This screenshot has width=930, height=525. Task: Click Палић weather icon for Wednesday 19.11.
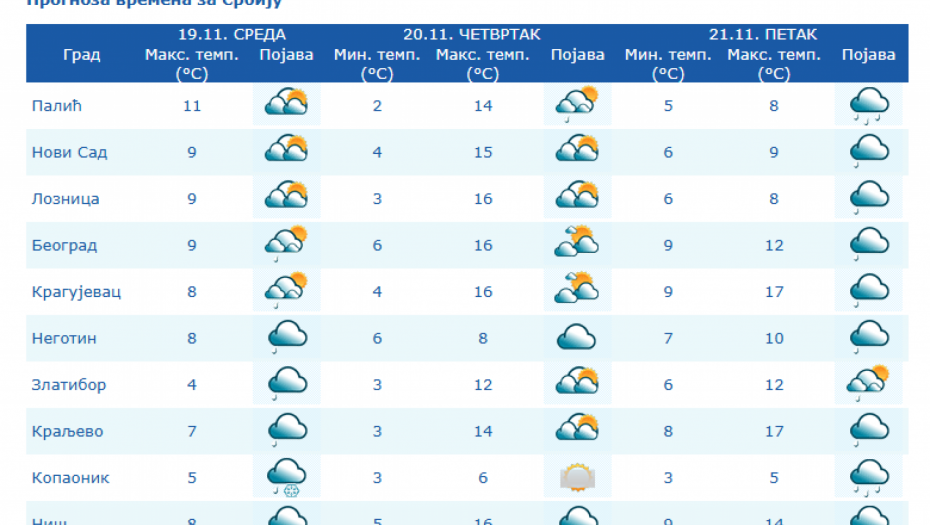(x=286, y=105)
